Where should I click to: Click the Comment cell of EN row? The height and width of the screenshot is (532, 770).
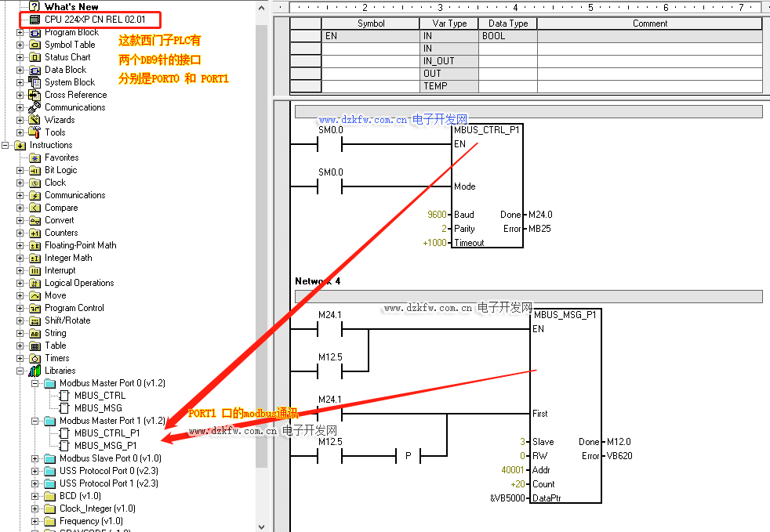coord(649,36)
